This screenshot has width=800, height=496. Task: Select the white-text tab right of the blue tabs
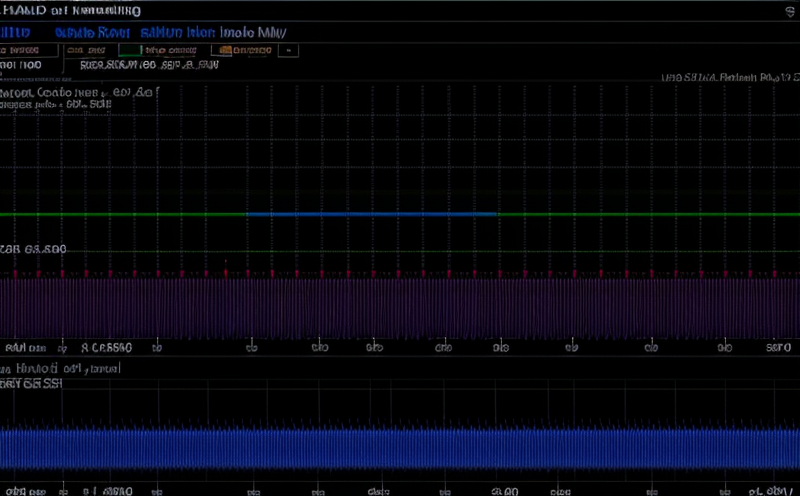[x=252, y=31]
